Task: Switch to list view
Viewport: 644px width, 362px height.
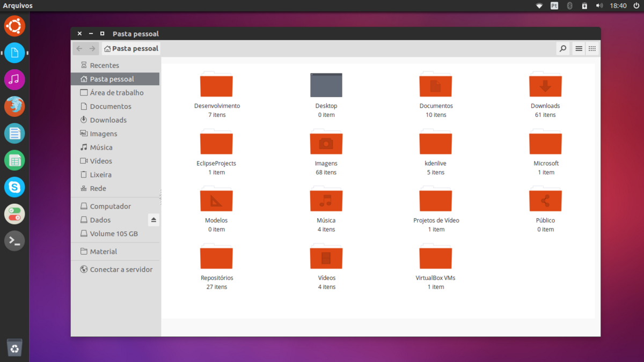Action: pos(579,49)
